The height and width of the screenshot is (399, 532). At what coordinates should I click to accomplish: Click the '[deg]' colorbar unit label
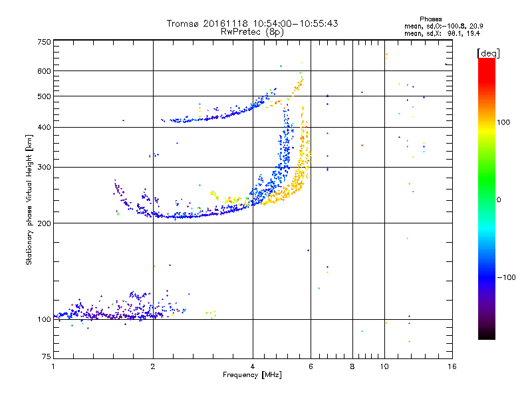(x=488, y=53)
